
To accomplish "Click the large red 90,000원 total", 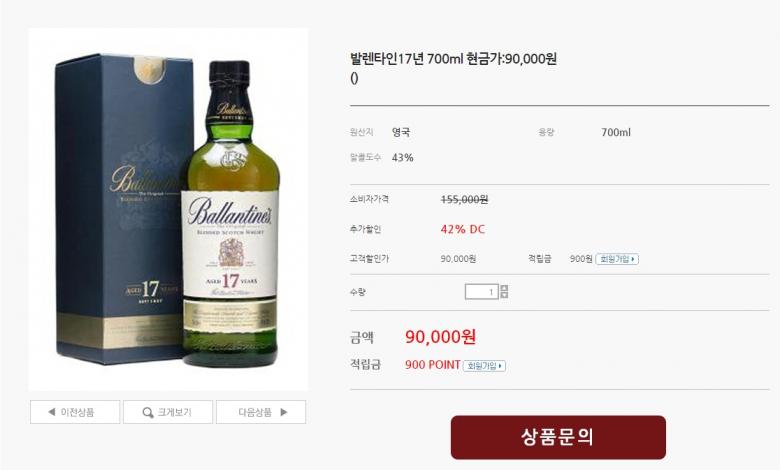I will point(440,337).
